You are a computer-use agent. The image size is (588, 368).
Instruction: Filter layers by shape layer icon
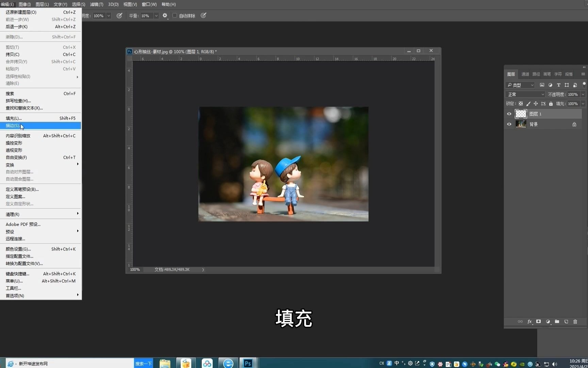click(x=567, y=85)
